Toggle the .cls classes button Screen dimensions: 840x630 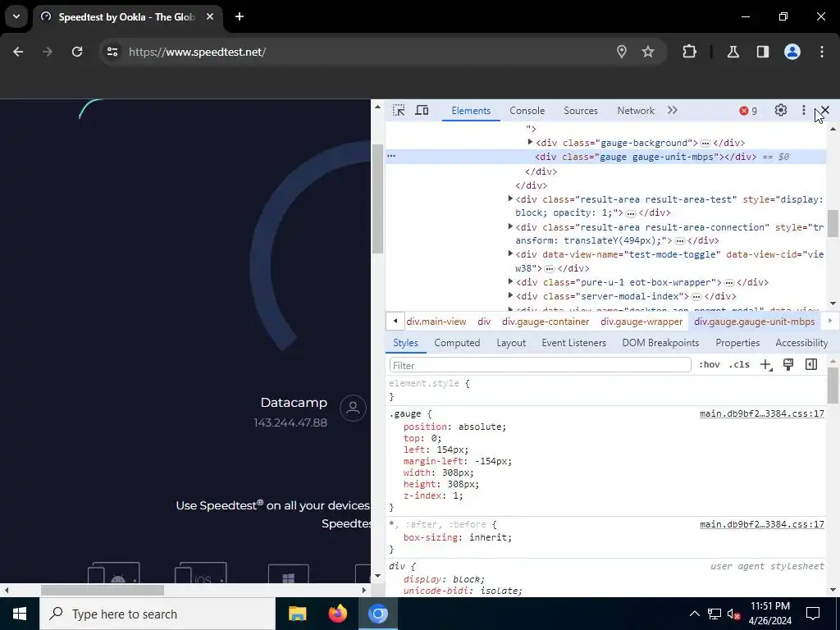(739, 365)
